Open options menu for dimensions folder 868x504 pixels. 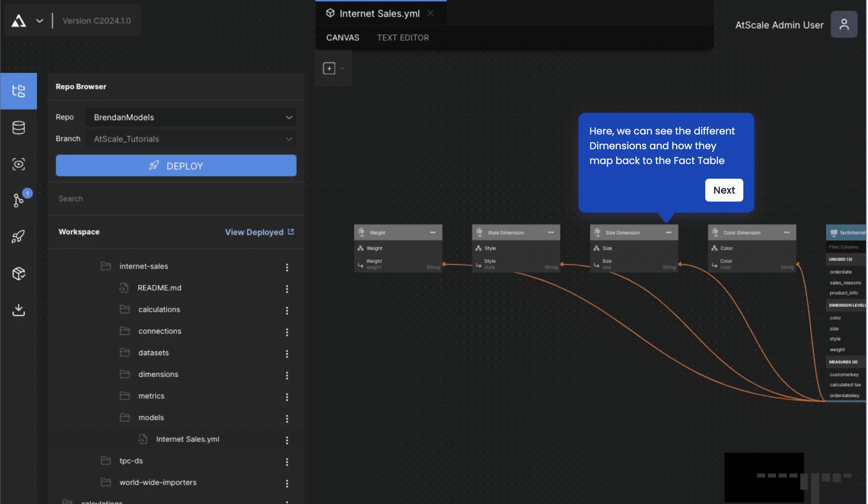(x=287, y=375)
